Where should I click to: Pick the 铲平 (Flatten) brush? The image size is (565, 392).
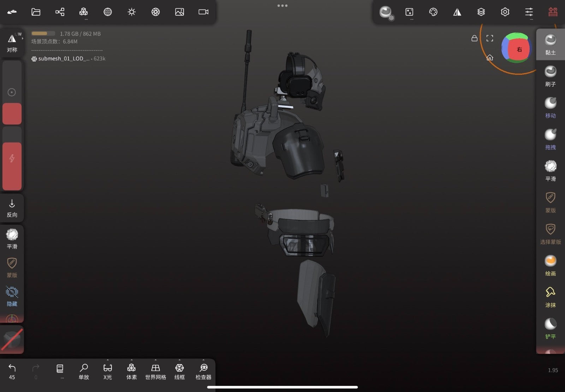[550, 329]
